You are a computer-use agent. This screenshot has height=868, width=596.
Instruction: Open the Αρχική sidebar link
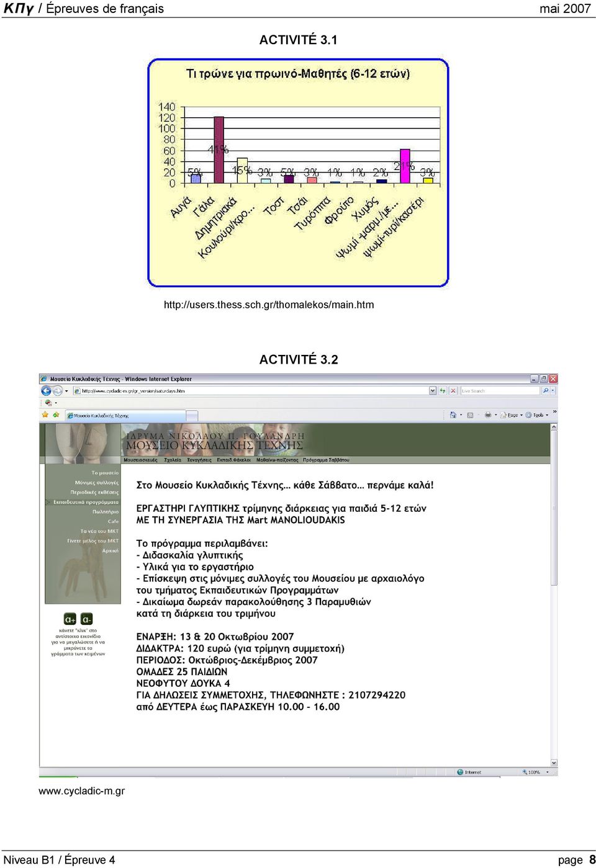[111, 550]
